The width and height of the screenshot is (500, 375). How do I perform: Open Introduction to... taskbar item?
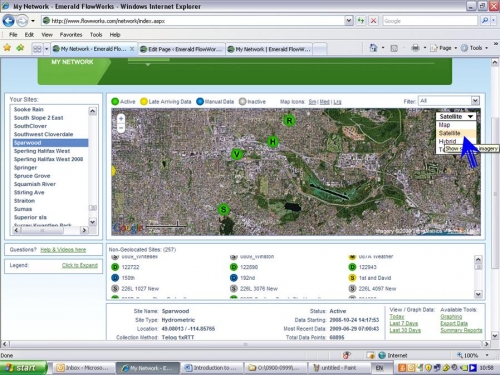click(211, 368)
